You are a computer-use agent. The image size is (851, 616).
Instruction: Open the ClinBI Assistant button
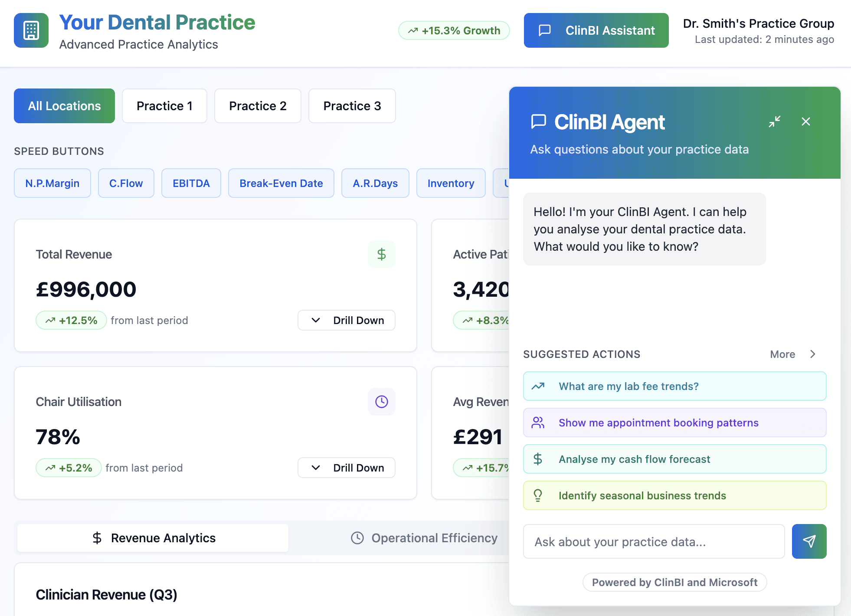pos(596,30)
